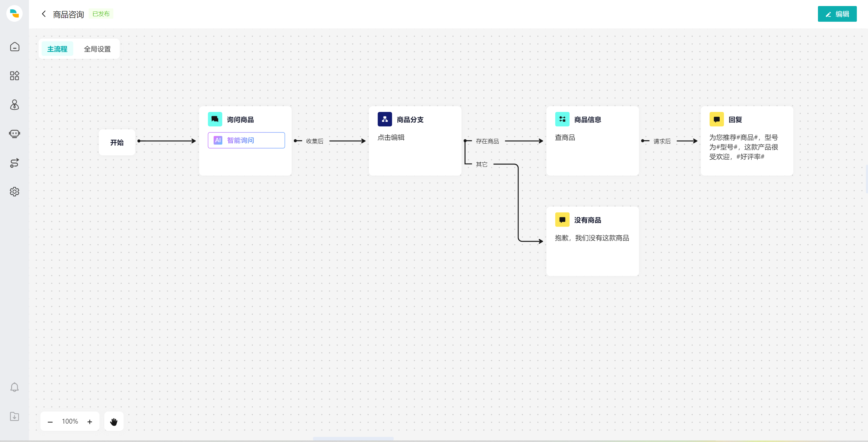Click the 请求后 connector label
The image size is (868, 442).
point(662,141)
